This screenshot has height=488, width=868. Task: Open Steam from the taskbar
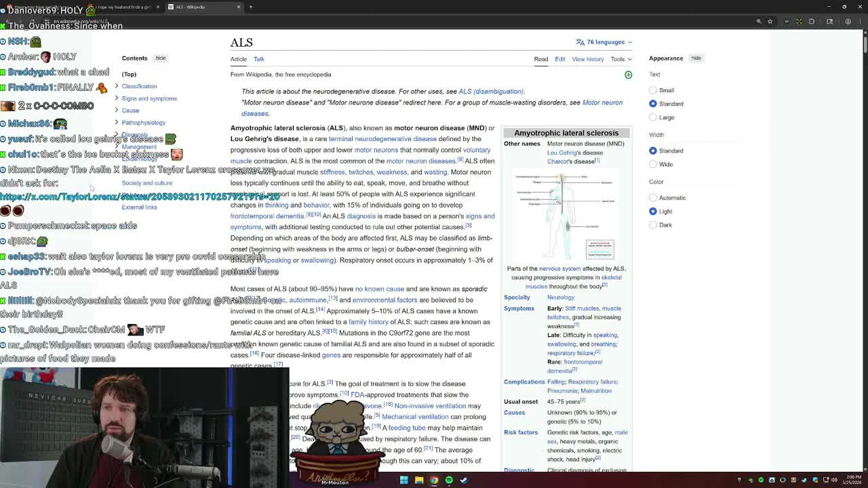[x=464, y=480]
